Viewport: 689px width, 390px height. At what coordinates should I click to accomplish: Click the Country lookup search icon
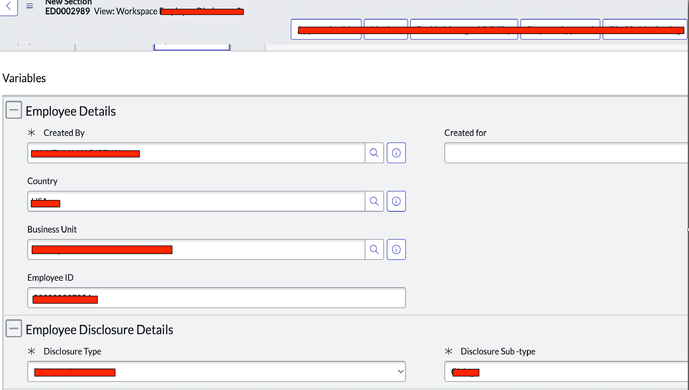[374, 201]
